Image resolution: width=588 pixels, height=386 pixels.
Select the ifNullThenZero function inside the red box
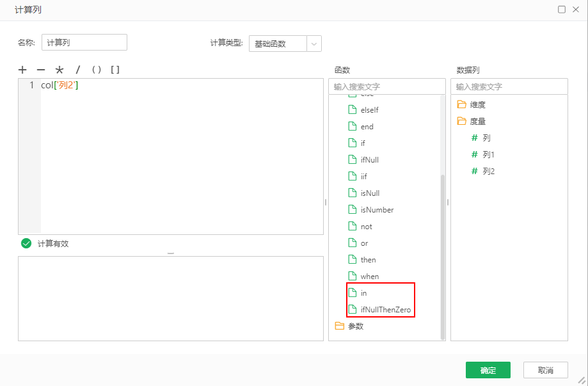tap(381, 309)
